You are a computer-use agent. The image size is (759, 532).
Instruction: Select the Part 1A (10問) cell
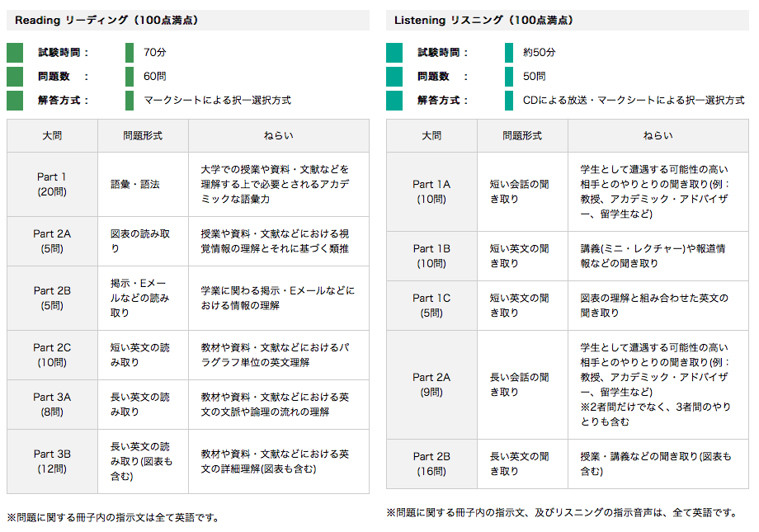coord(431,191)
